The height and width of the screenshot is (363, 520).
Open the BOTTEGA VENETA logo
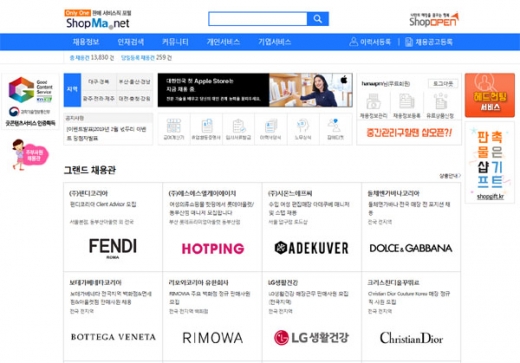click(113, 337)
